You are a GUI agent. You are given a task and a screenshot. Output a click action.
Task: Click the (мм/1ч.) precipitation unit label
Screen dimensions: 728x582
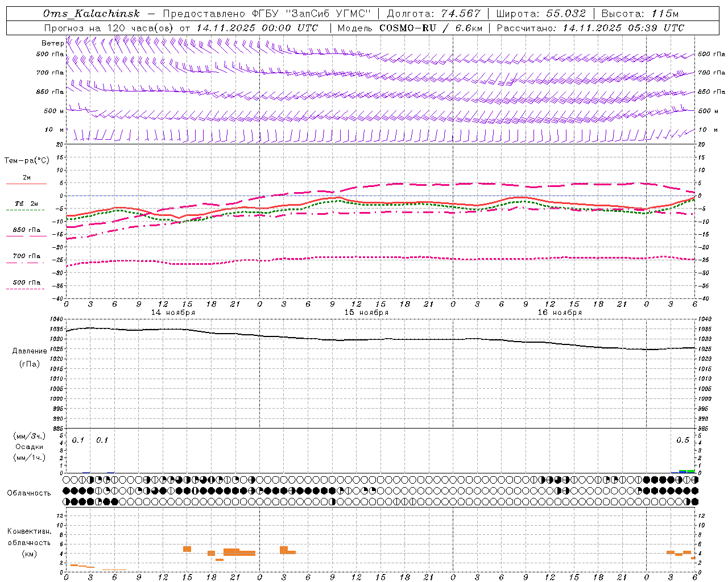point(30,458)
